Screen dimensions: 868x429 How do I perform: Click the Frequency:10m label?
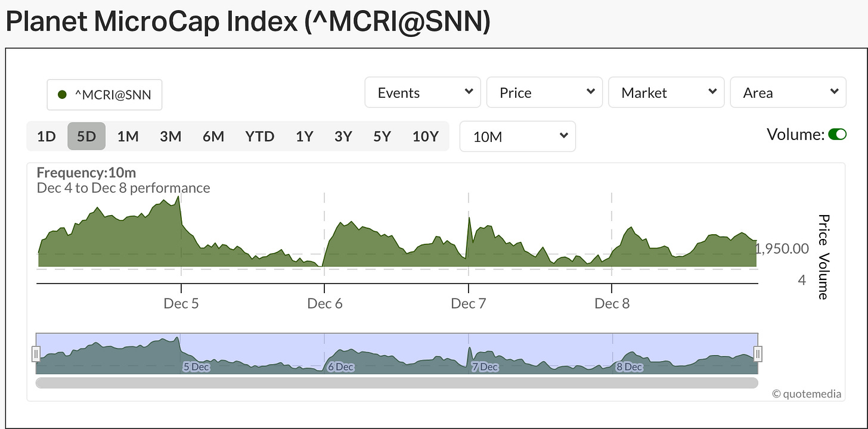[86, 173]
